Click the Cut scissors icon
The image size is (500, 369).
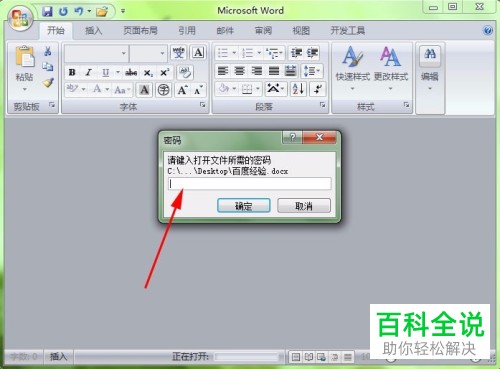[x=48, y=51]
